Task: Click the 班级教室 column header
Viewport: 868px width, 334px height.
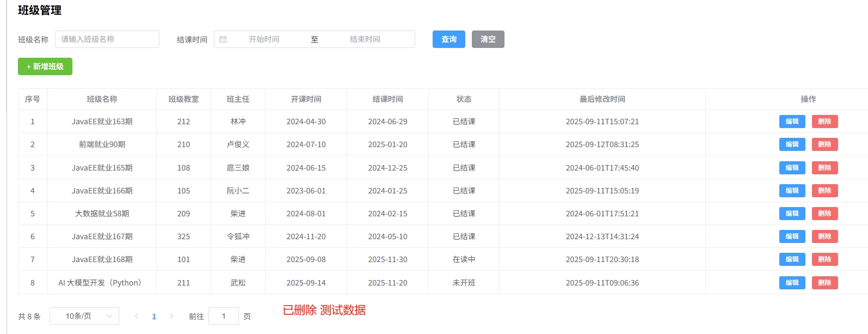Action: pos(184,99)
